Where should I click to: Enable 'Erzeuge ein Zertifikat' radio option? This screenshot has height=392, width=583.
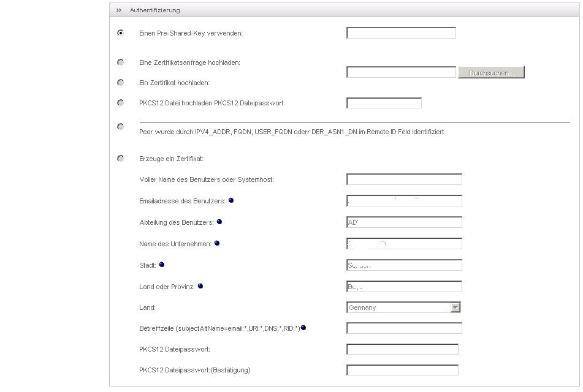(x=121, y=159)
